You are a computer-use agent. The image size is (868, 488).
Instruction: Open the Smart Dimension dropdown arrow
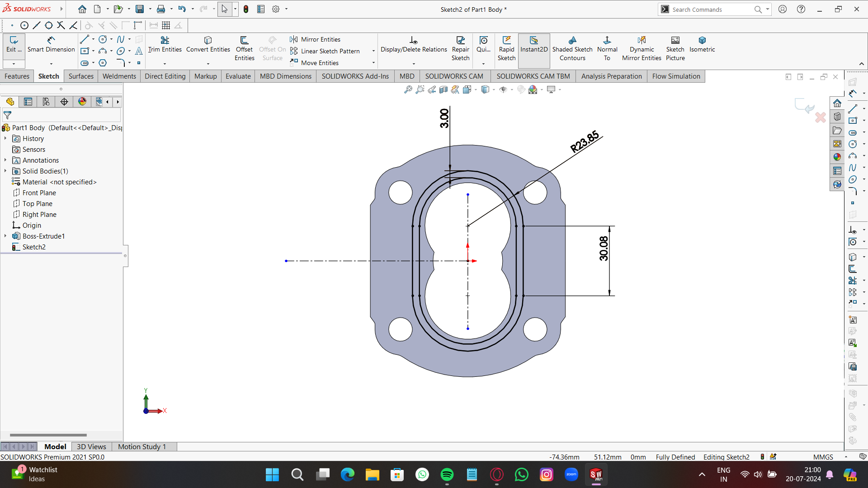pyautogui.click(x=51, y=64)
